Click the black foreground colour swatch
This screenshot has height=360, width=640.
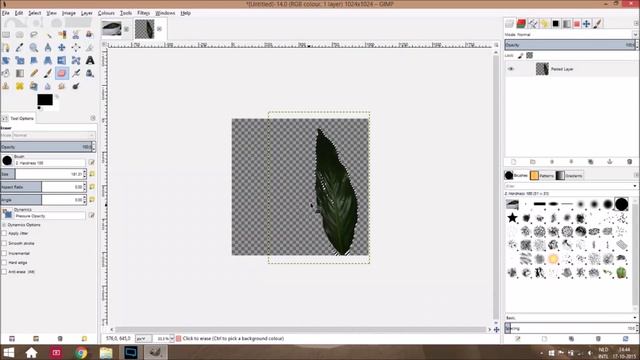44,100
